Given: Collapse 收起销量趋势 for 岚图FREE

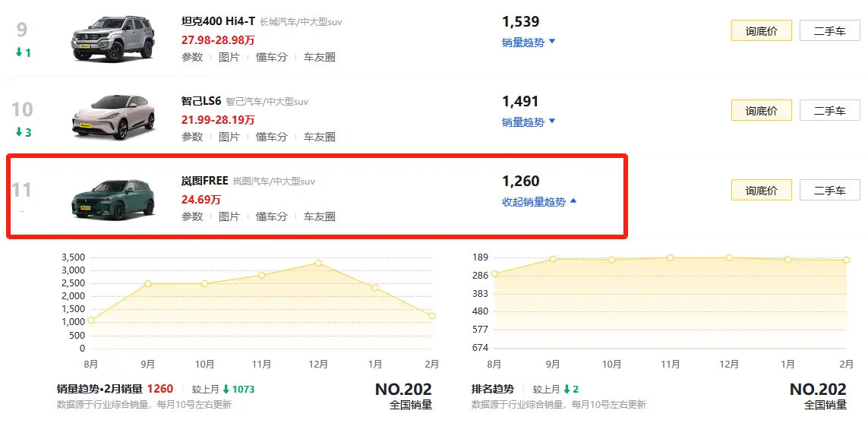Looking at the screenshot, I should 539,202.
